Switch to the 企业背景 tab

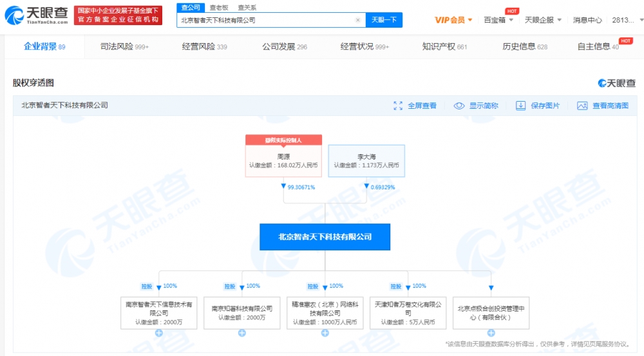coord(44,46)
